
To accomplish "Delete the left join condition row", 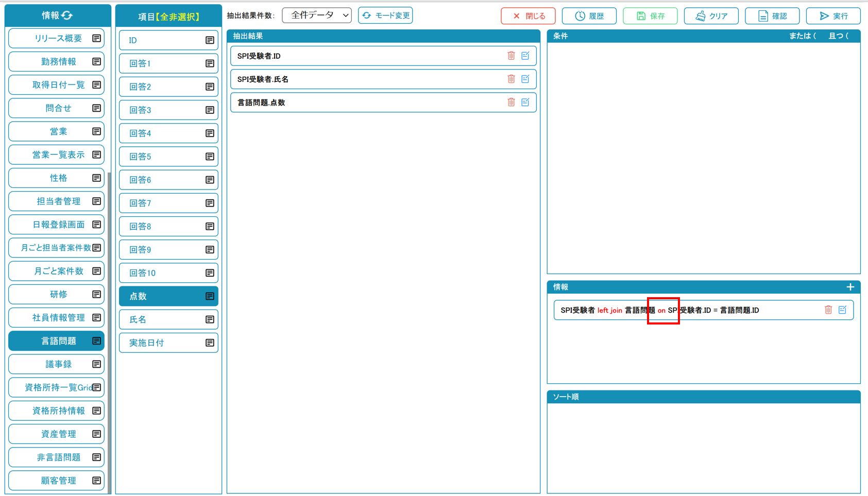I will (828, 310).
